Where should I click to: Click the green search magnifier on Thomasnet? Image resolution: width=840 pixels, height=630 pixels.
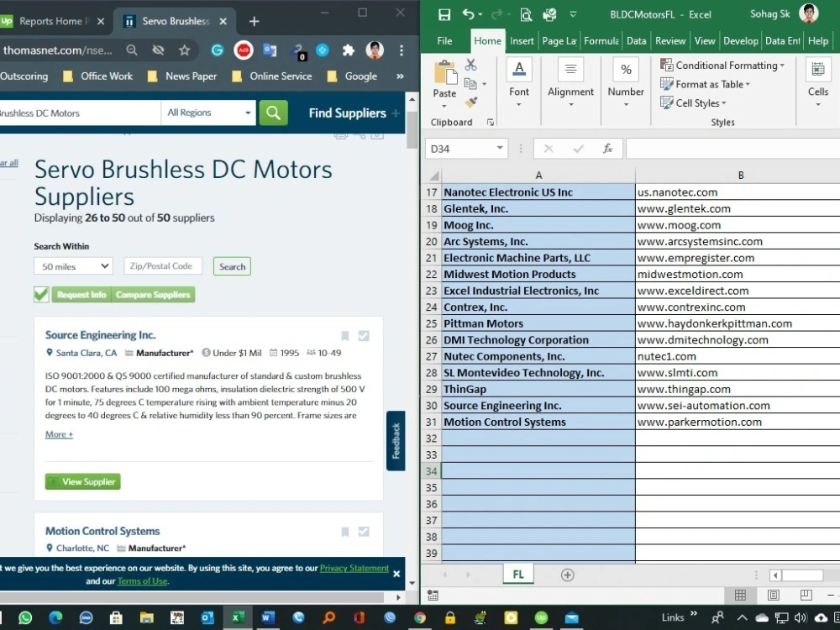273,113
